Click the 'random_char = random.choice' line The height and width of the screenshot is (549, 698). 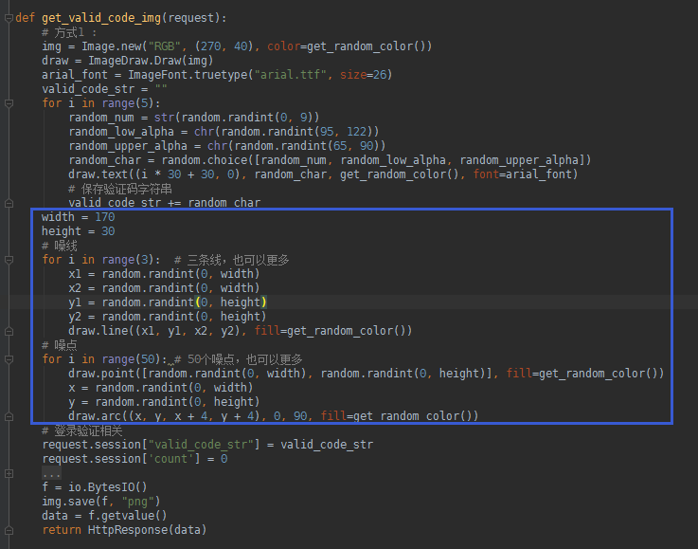pyautogui.click(x=329, y=160)
